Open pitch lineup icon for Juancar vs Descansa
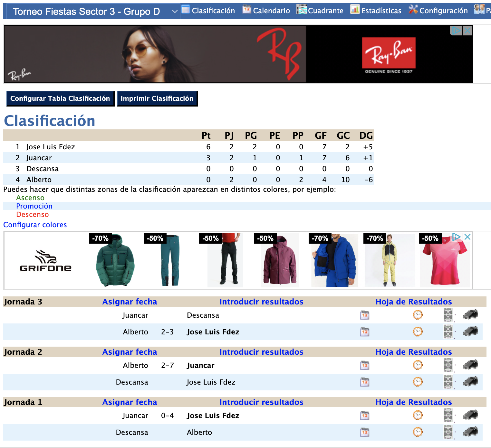 (448, 315)
